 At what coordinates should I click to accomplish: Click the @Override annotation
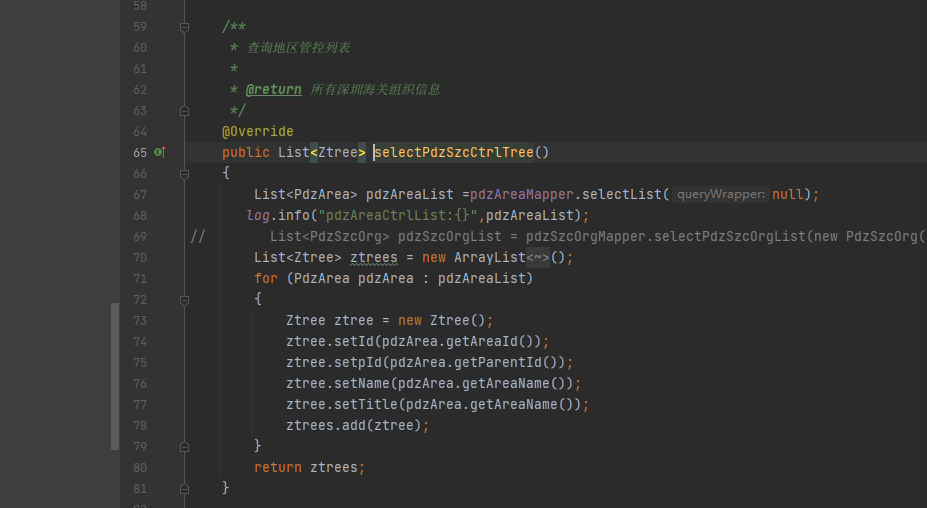[258, 131]
